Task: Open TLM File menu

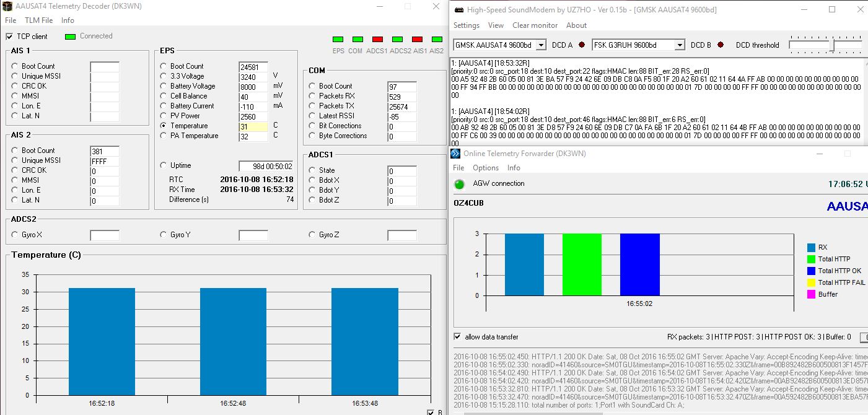Action: [x=39, y=20]
